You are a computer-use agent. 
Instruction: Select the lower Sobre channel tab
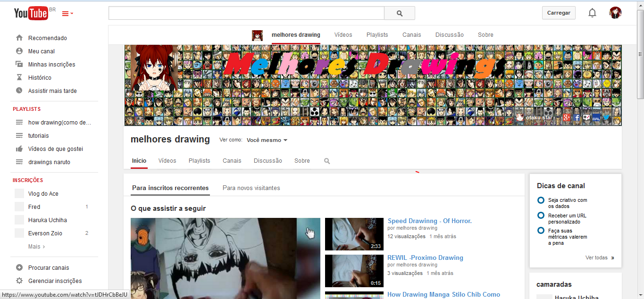coord(302,161)
